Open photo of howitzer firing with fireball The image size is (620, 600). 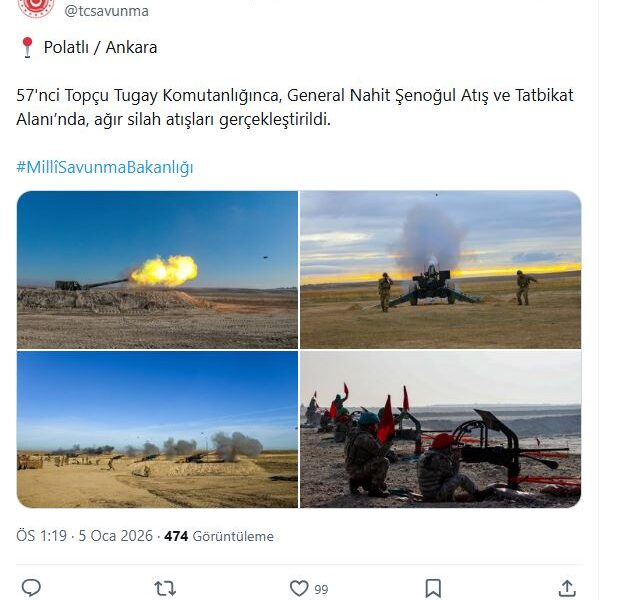point(157,270)
